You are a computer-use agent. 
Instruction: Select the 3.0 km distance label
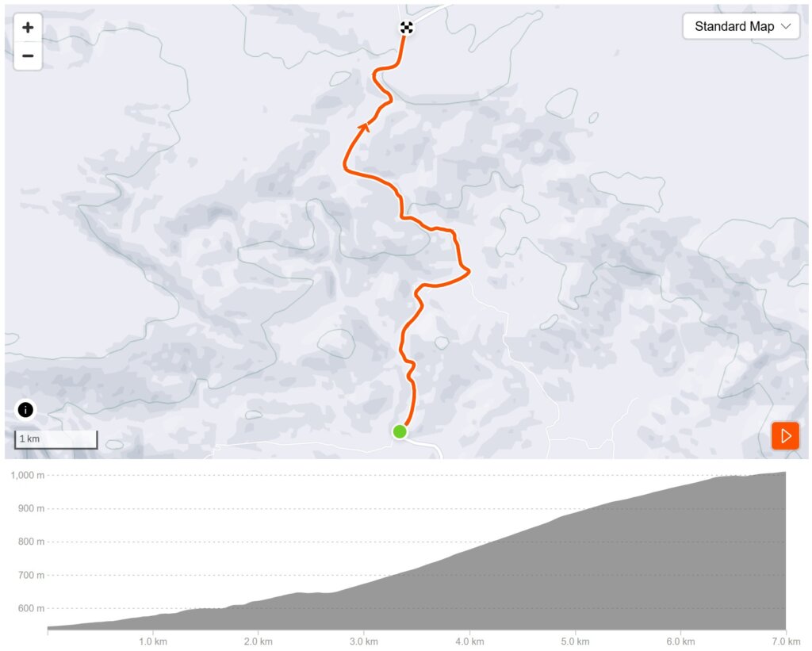click(x=364, y=641)
